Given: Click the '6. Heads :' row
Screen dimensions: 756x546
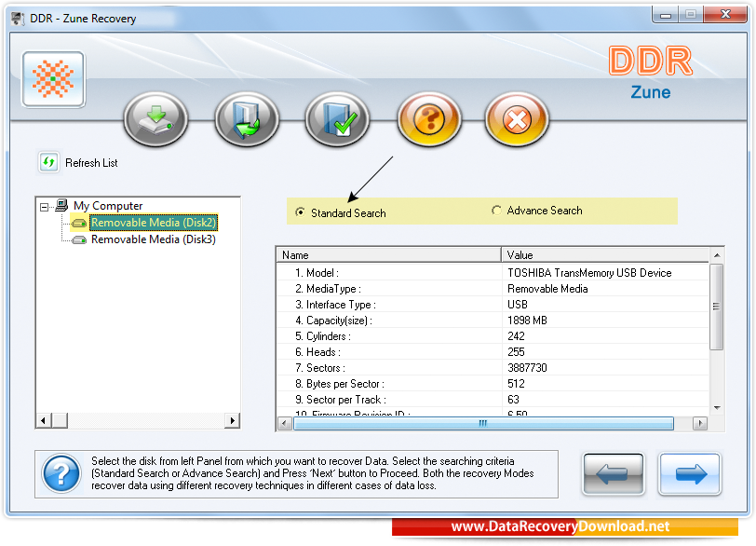Looking at the screenshot, I should tap(493, 352).
